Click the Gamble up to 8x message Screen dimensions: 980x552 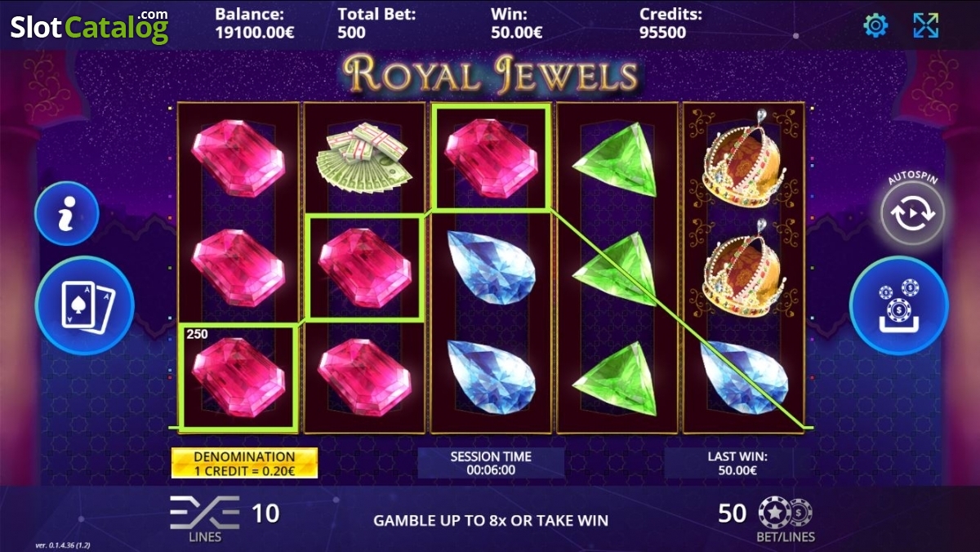[x=491, y=520]
